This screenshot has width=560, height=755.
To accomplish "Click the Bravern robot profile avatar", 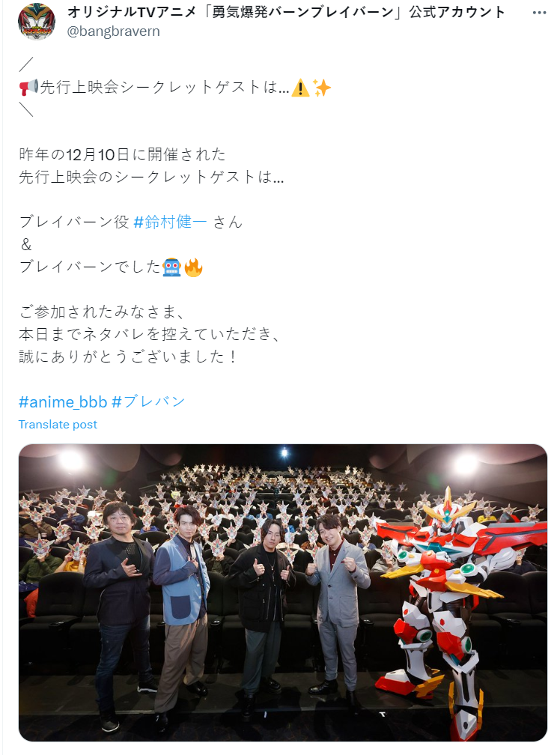I will click(37, 21).
